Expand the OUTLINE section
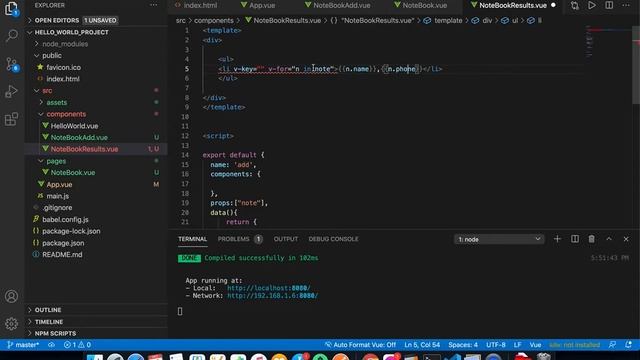 [x=48, y=310]
